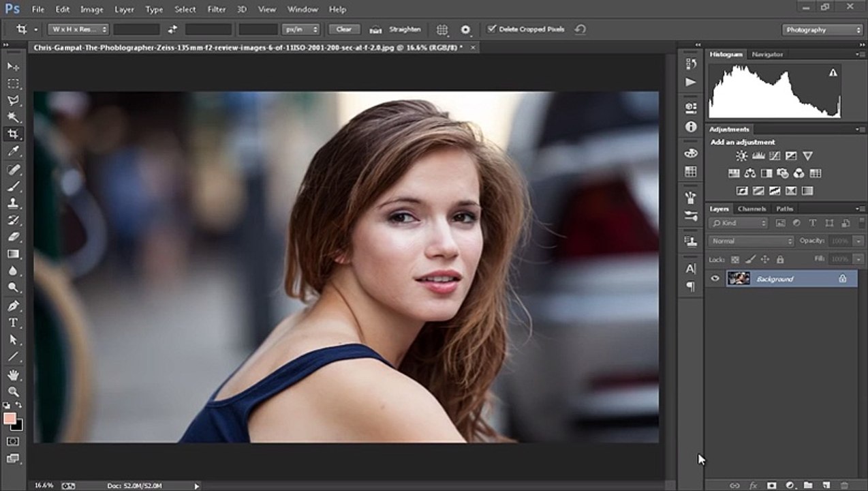This screenshot has height=491, width=868.
Task: Open the W x H x Resolution preset dropdown
Action: click(x=78, y=29)
